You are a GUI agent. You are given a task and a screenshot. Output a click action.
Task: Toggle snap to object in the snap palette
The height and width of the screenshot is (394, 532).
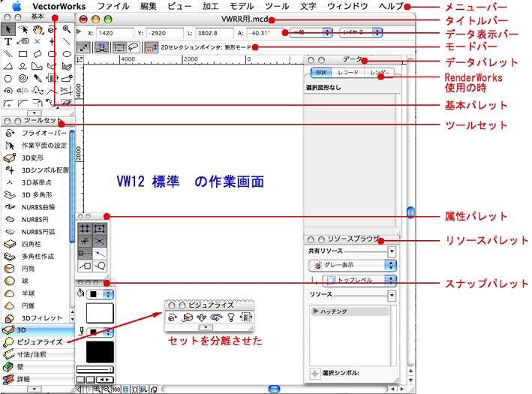(100, 228)
